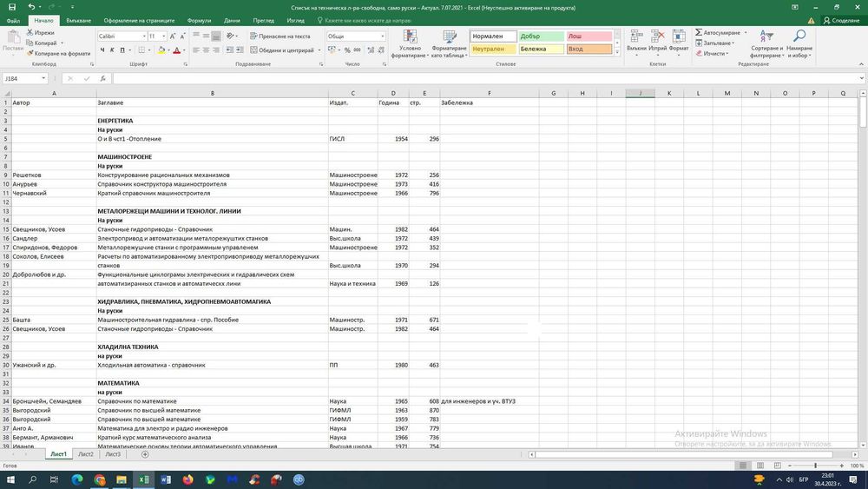
Task: Open the Файл menu tab
Action: tap(13, 21)
